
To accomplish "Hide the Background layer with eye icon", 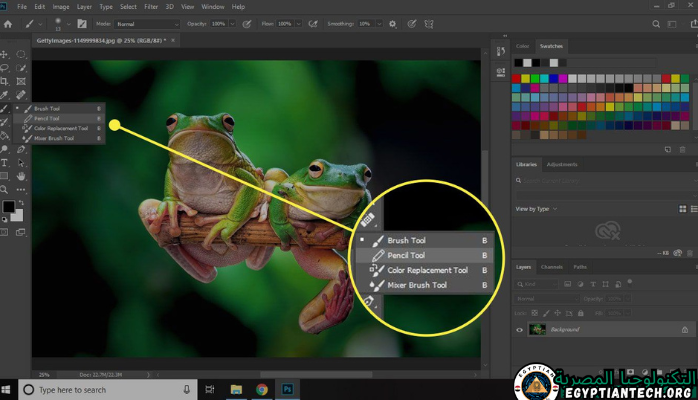I will point(519,329).
